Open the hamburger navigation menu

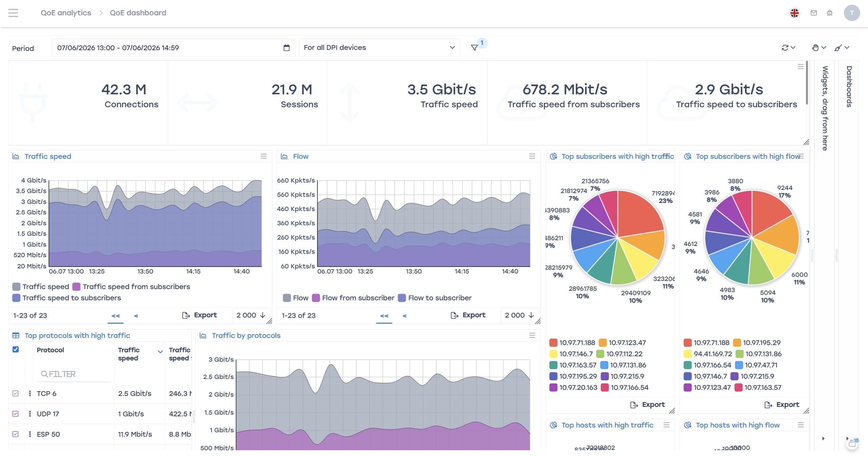[x=13, y=13]
